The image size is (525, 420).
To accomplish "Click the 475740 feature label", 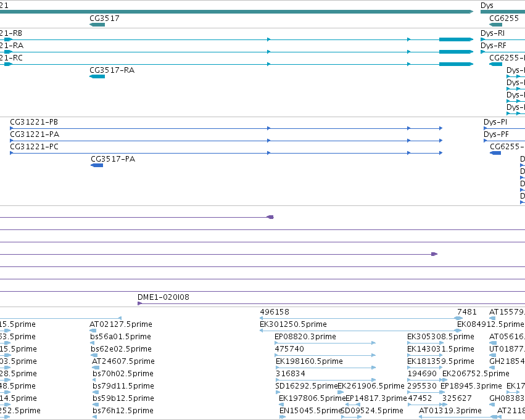I will pyautogui.click(x=289, y=349).
